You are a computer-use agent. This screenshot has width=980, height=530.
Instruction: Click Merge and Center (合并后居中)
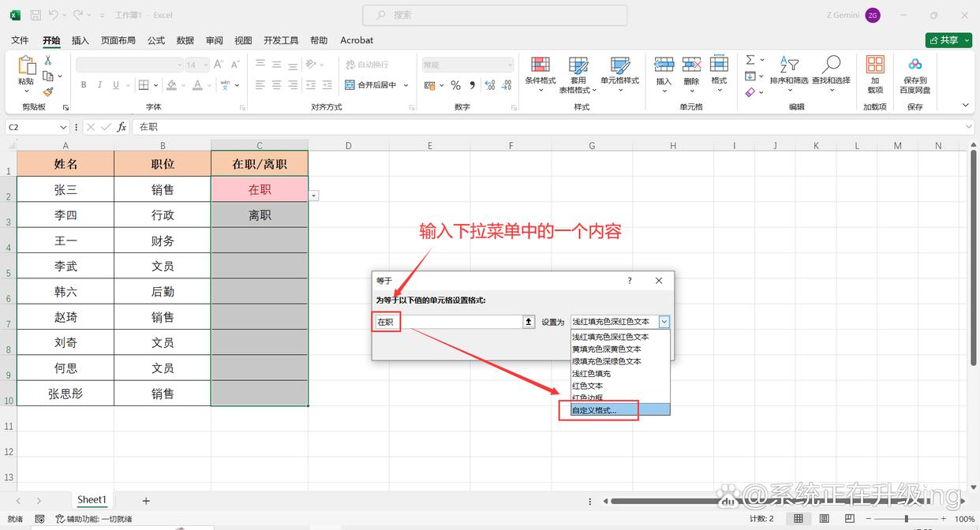[x=371, y=85]
